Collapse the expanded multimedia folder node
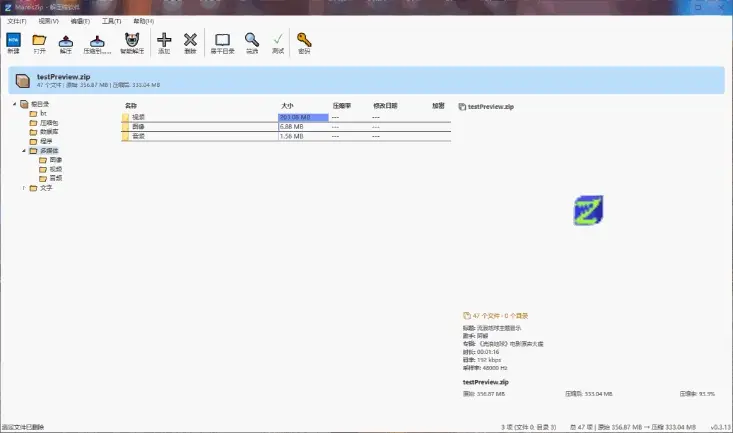Screen dimensions: 733x433 (24, 151)
